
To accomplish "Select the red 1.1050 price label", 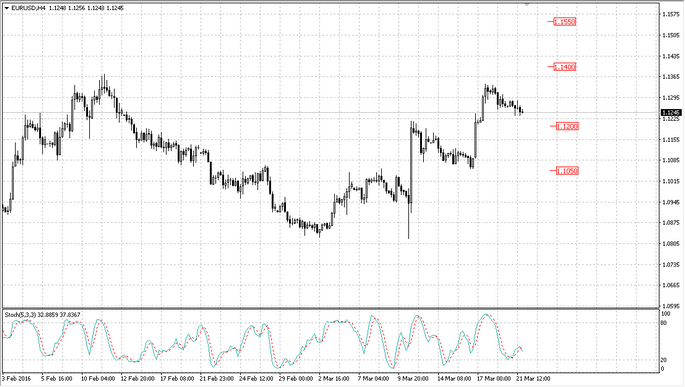I will 567,171.
